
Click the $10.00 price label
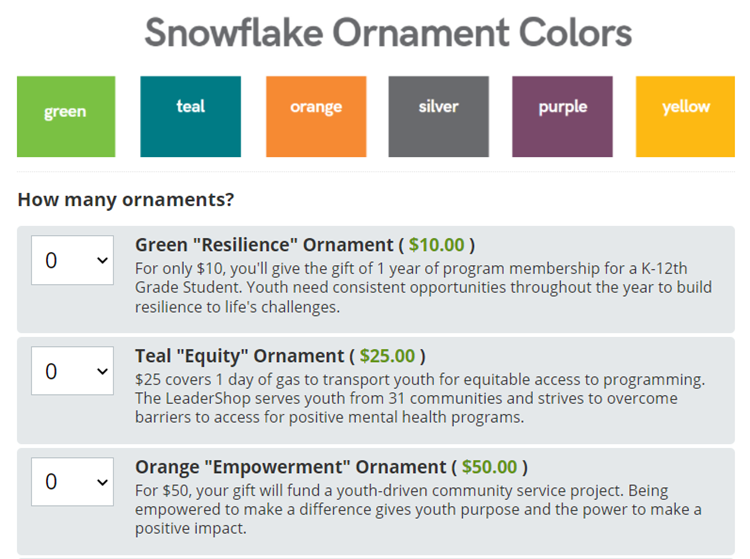click(x=436, y=245)
